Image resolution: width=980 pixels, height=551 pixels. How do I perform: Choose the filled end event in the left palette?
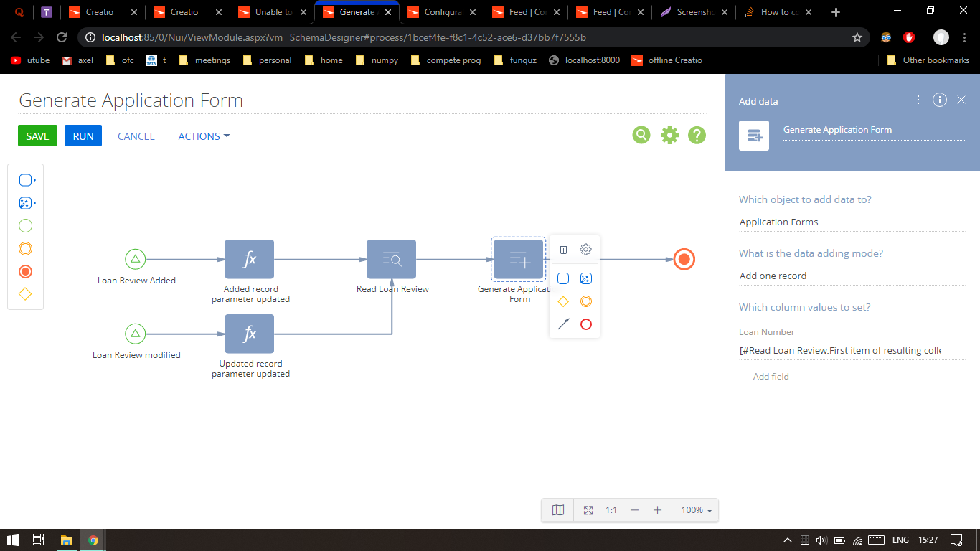(x=25, y=272)
